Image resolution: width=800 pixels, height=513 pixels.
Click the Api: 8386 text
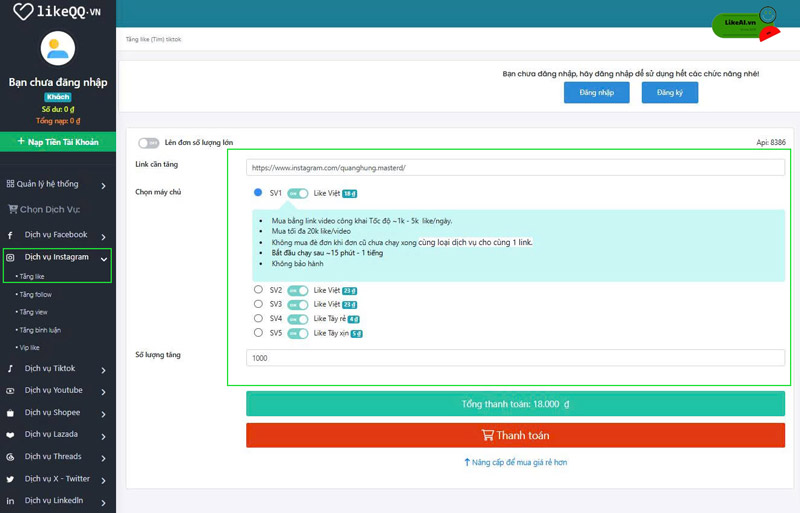pos(771,142)
